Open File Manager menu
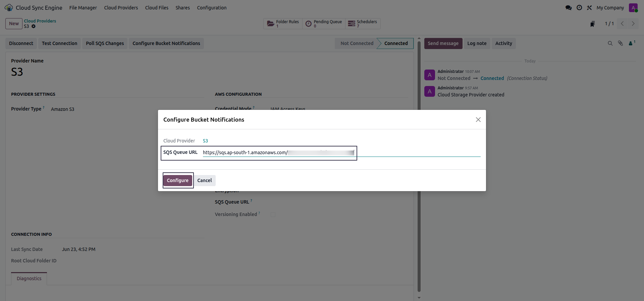644x301 pixels. 83,7
